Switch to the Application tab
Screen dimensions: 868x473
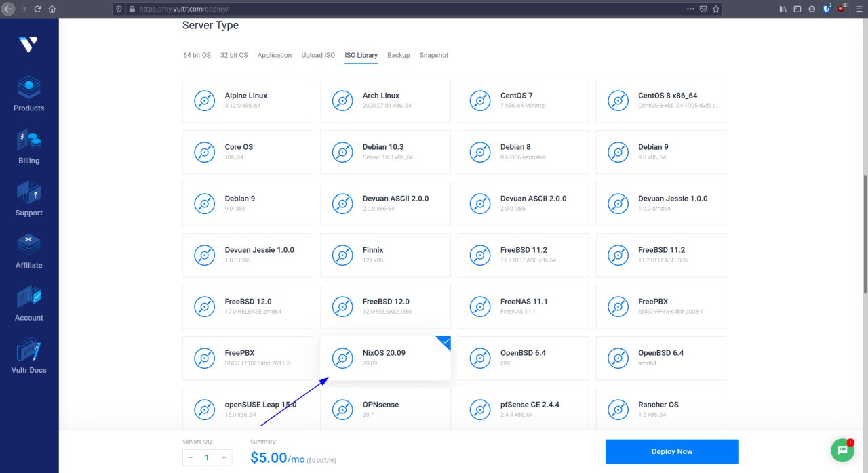[275, 55]
